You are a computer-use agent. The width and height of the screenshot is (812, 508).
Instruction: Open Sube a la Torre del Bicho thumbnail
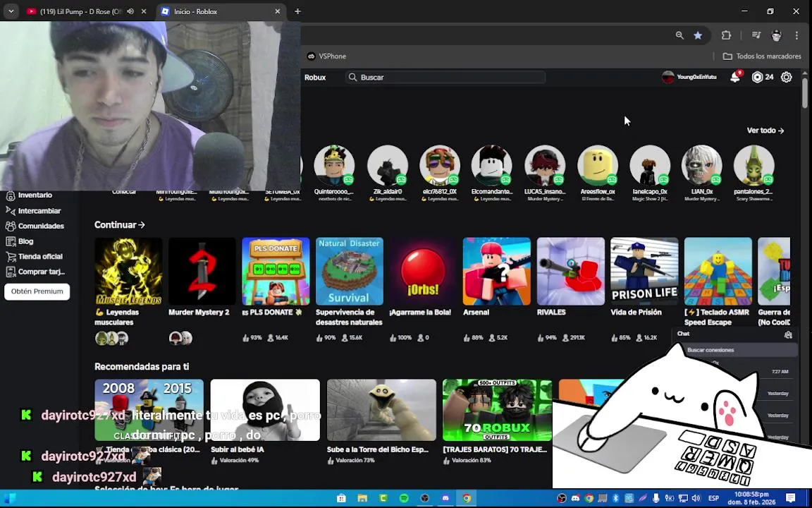pos(381,410)
